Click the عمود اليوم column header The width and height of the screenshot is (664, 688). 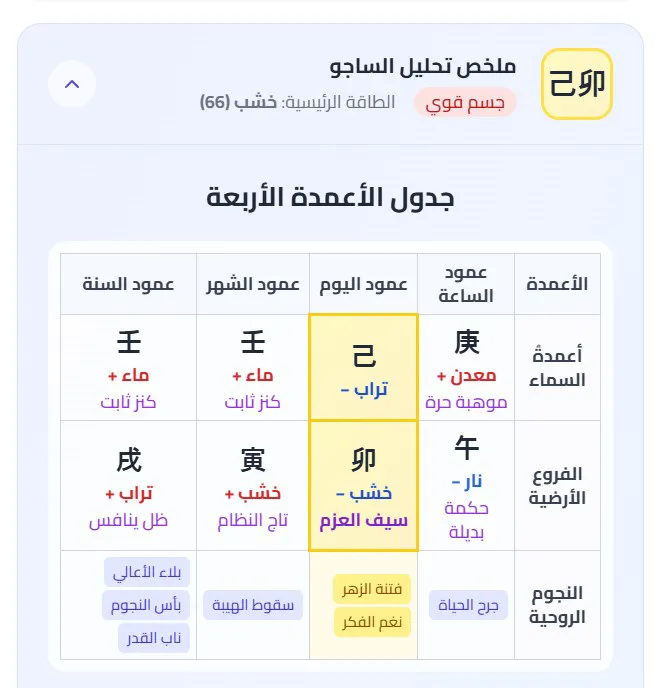click(363, 284)
